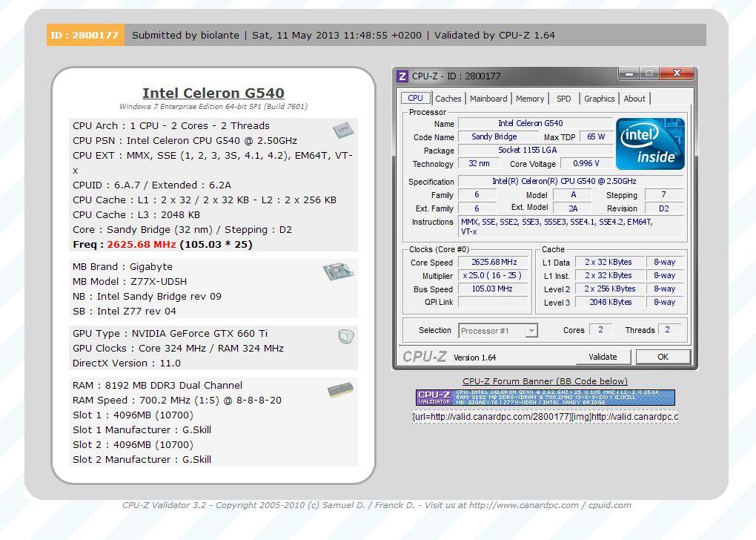Open the SPD tab

click(x=563, y=99)
